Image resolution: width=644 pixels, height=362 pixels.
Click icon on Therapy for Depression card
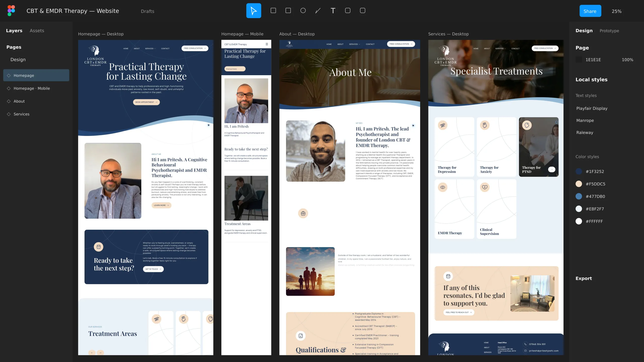443,125
